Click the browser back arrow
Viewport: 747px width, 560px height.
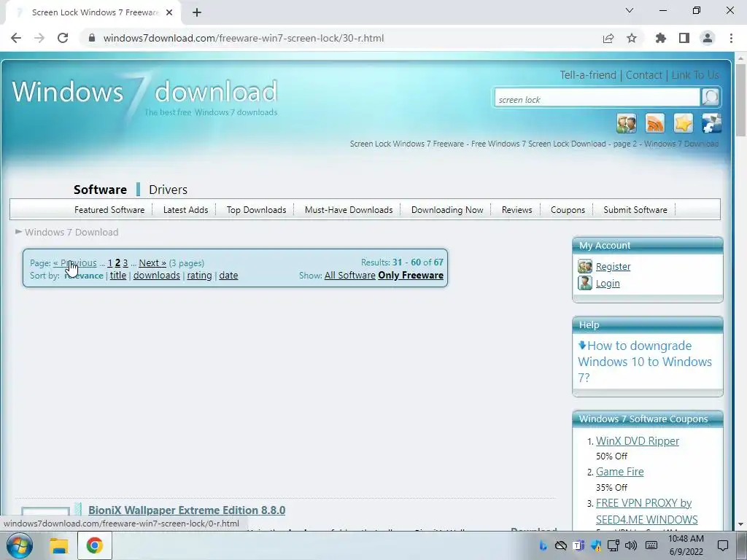[16, 38]
